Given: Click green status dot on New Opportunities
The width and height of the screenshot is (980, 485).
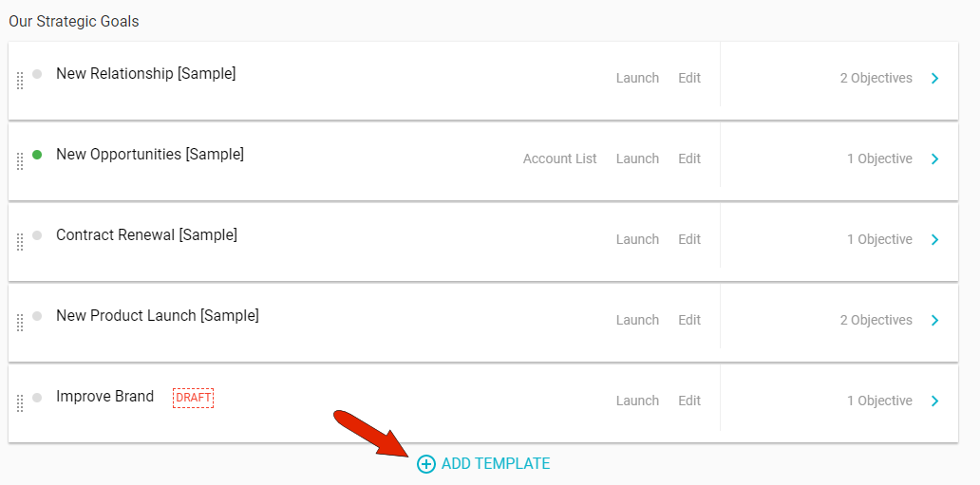Looking at the screenshot, I should (37, 154).
